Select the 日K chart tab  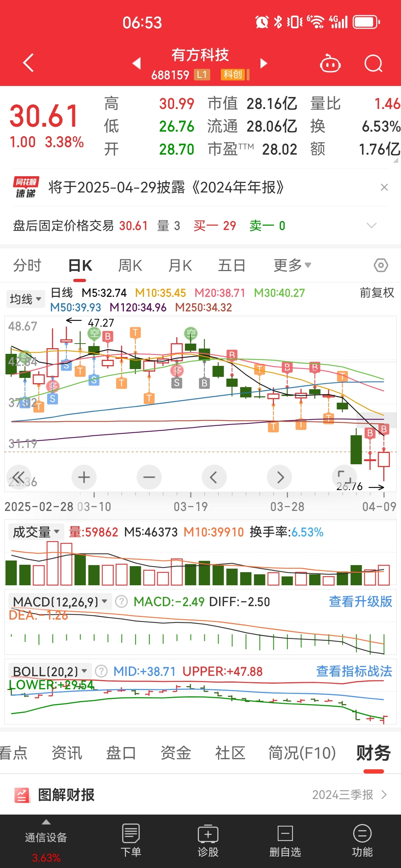click(x=80, y=265)
